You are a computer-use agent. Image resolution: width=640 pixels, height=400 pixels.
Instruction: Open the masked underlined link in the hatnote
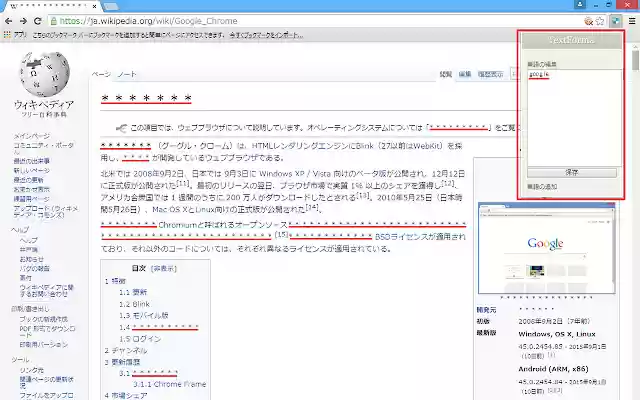coord(459,128)
